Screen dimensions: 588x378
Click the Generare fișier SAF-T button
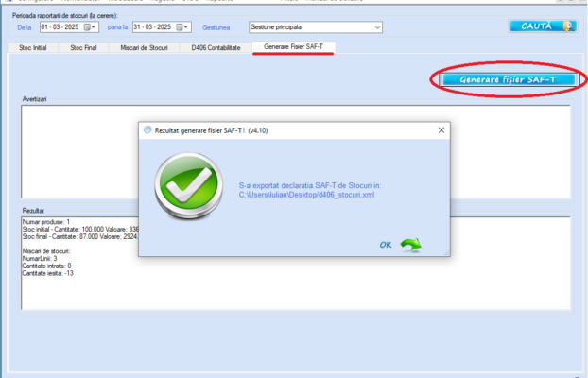(x=510, y=80)
